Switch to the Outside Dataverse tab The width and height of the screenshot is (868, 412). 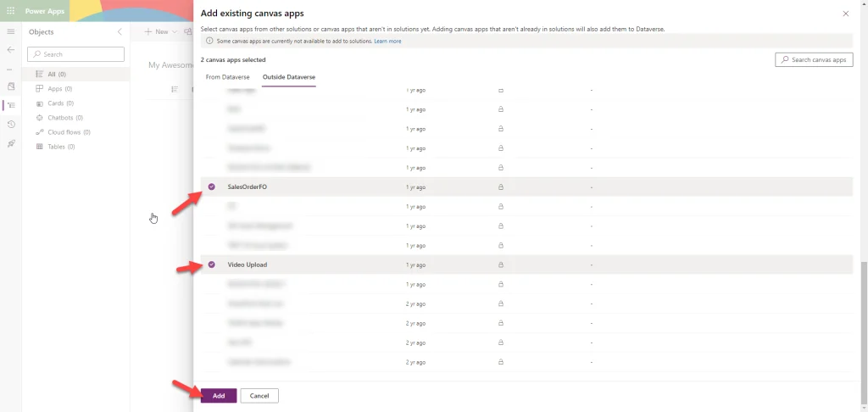(289, 77)
